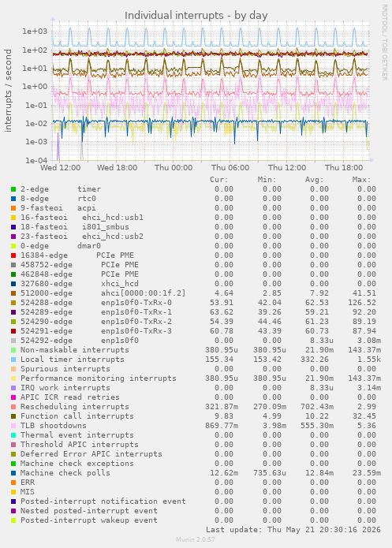Click the purple swatch for IRQ work interrupts
The width and height of the screenshot is (392, 548).
pos(13,388)
